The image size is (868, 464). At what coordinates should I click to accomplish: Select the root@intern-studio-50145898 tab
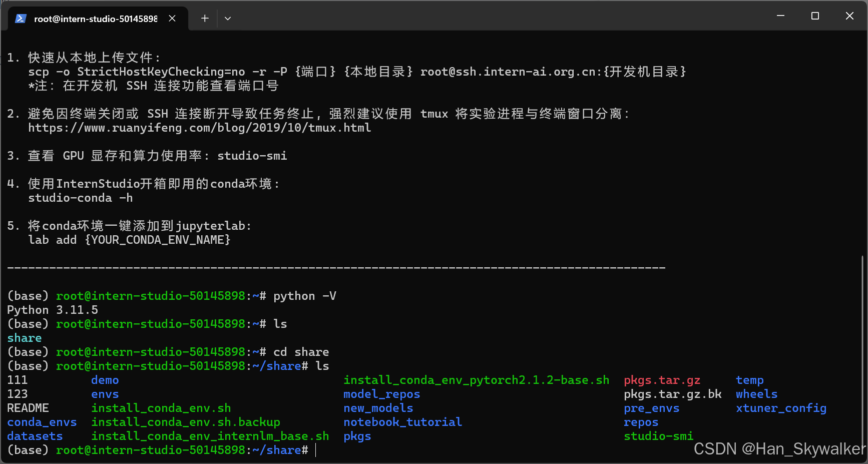[95, 18]
